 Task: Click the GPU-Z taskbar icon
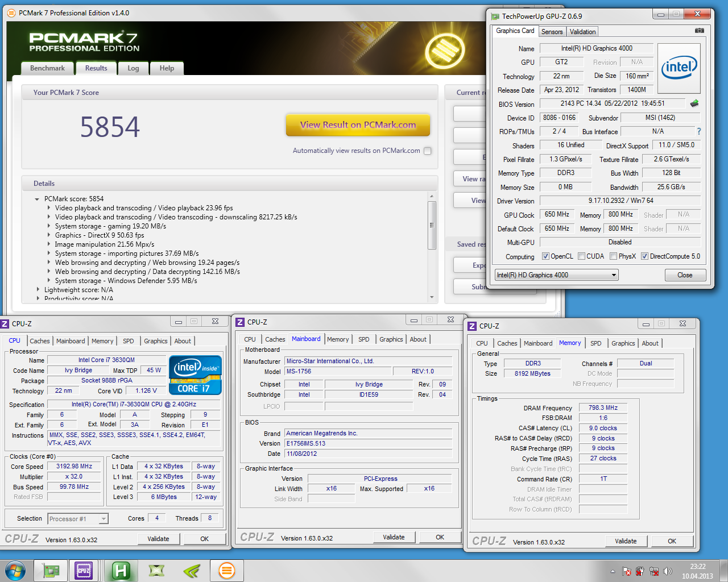point(51,571)
